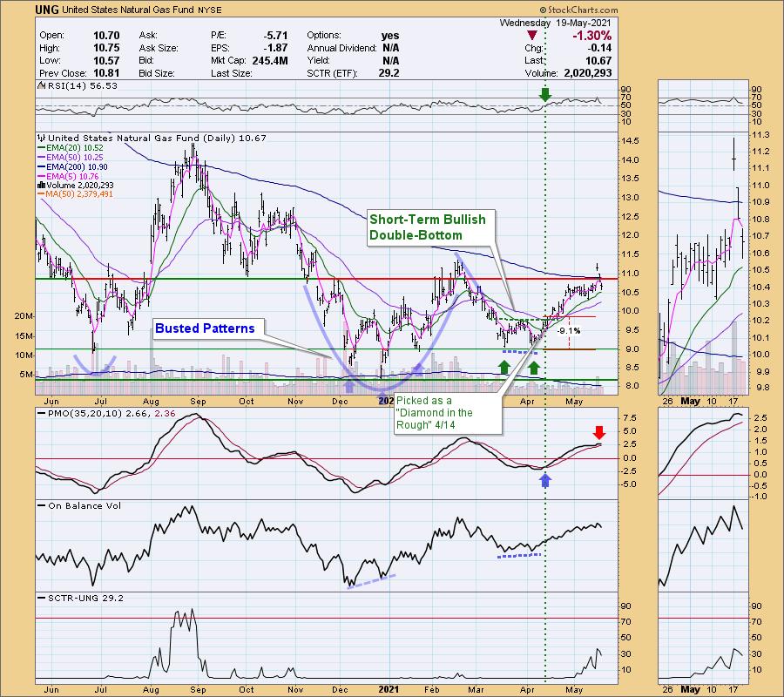This screenshot has width=784, height=697.
Task: Click the Prev Close value 10.81
Action: pos(106,73)
